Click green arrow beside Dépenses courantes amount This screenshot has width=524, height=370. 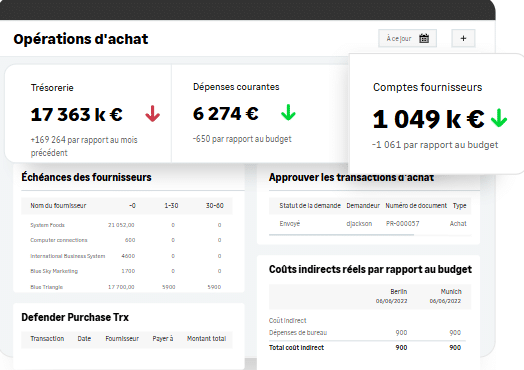point(288,112)
